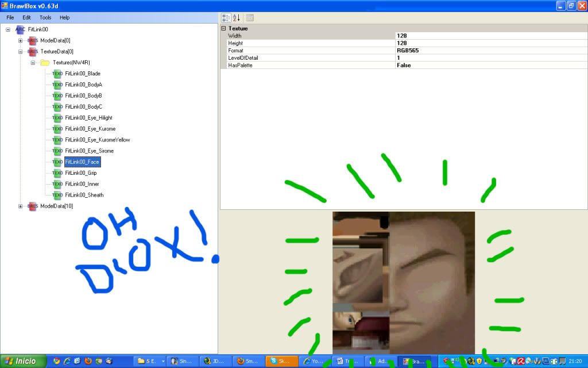Open Firefox from the quick launch bar

[88, 361]
